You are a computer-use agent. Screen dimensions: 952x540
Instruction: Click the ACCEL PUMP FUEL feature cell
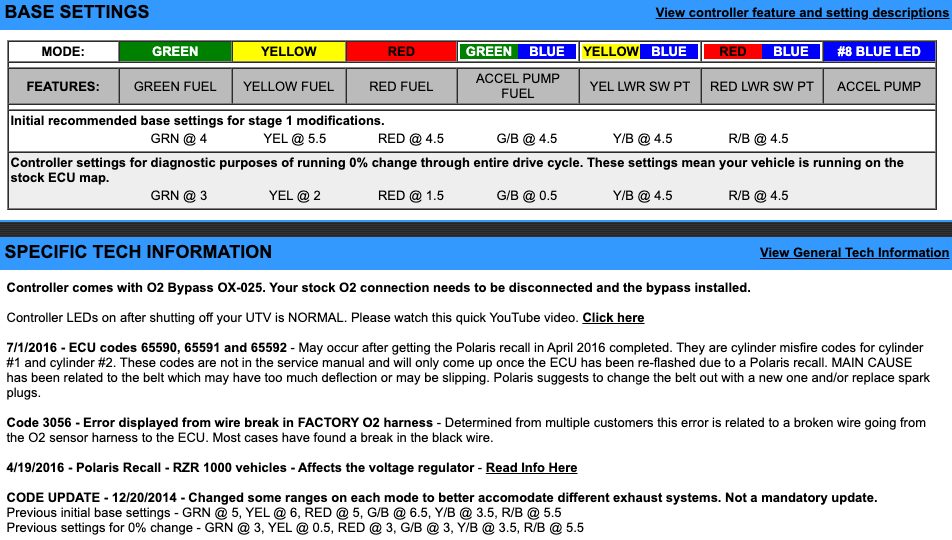pos(518,87)
